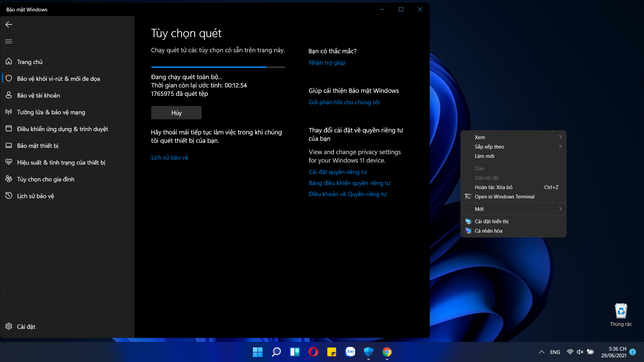Cancel the scan with Hủy button
This screenshot has height=362, width=644.
[176, 113]
